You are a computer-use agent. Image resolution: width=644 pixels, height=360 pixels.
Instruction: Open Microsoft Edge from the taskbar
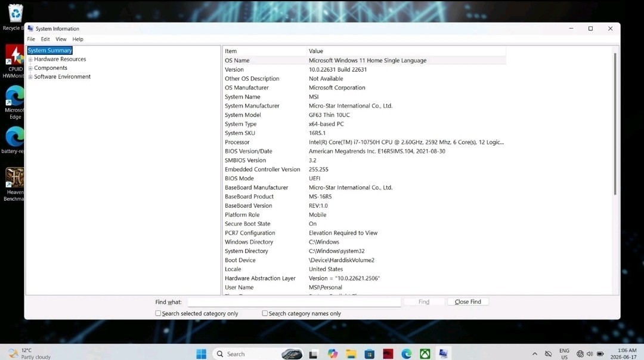(x=406, y=353)
